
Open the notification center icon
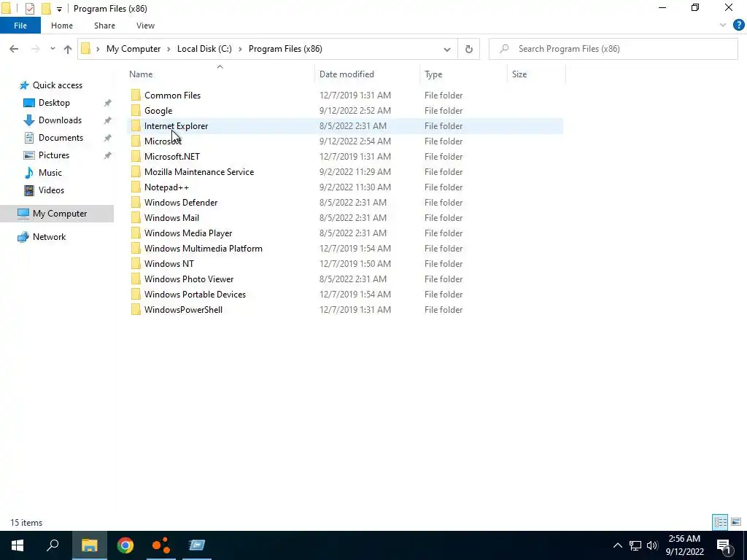(724, 545)
